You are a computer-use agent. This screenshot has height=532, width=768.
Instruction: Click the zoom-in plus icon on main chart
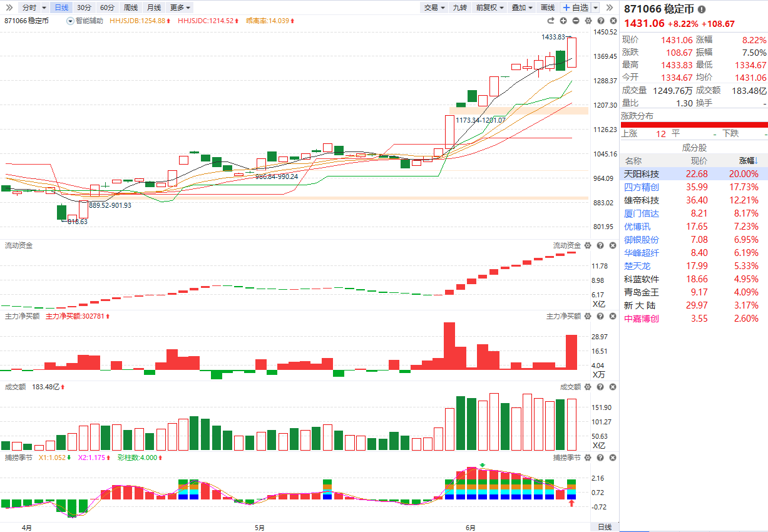tap(563, 21)
